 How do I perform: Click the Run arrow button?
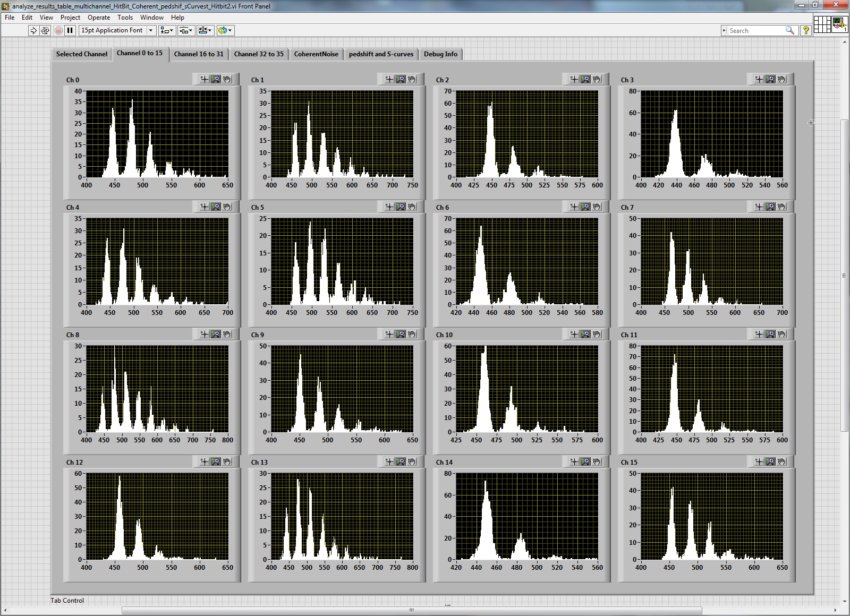33,30
